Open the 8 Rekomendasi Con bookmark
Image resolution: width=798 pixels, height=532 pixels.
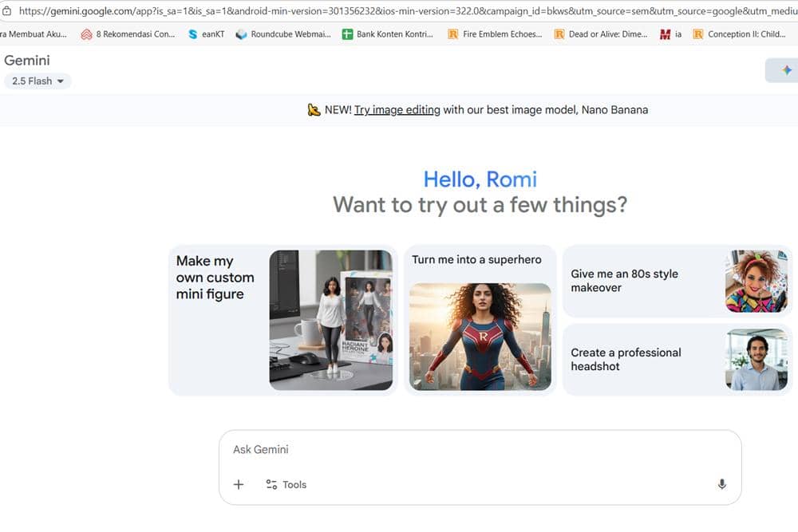[x=128, y=34]
